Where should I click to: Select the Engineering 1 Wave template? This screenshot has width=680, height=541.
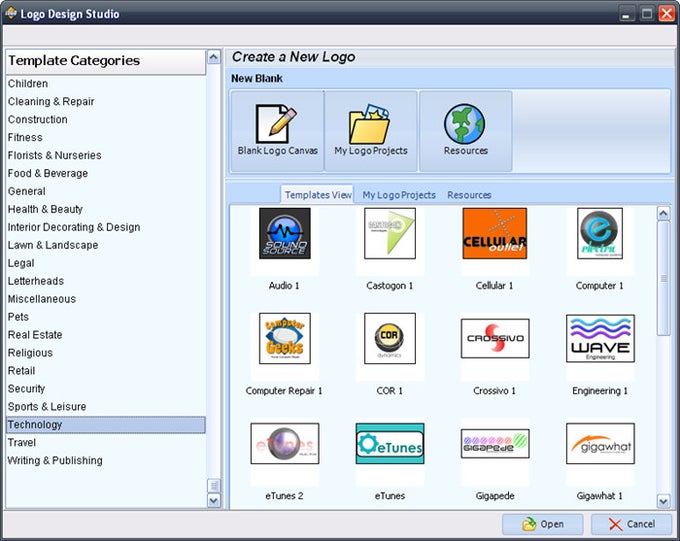point(600,338)
